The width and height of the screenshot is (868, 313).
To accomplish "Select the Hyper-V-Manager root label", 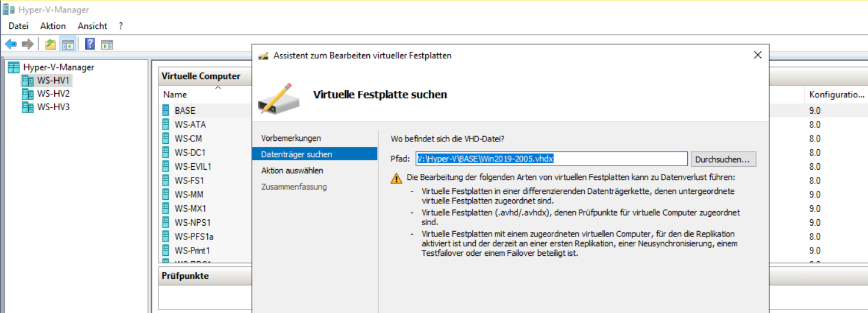I will (x=59, y=67).
